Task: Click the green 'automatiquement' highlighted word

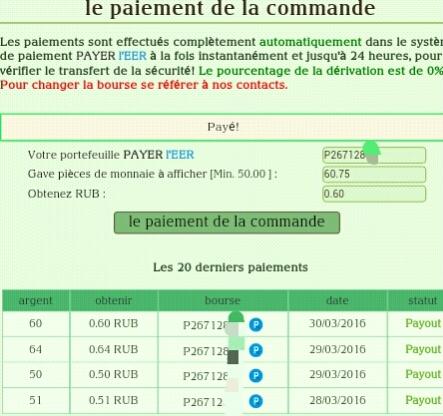Action: point(310,42)
